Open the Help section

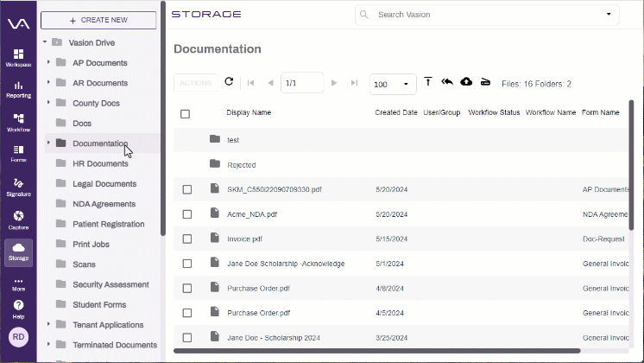click(18, 309)
